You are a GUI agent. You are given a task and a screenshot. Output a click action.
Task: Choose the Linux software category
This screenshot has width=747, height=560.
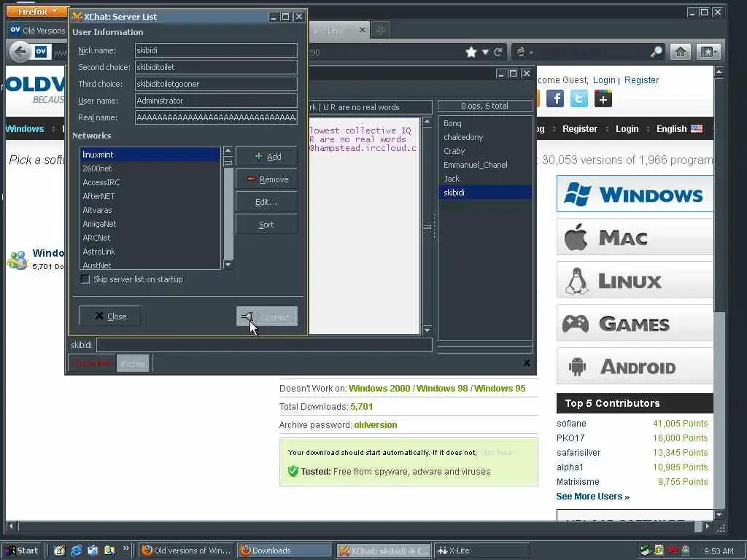click(635, 280)
